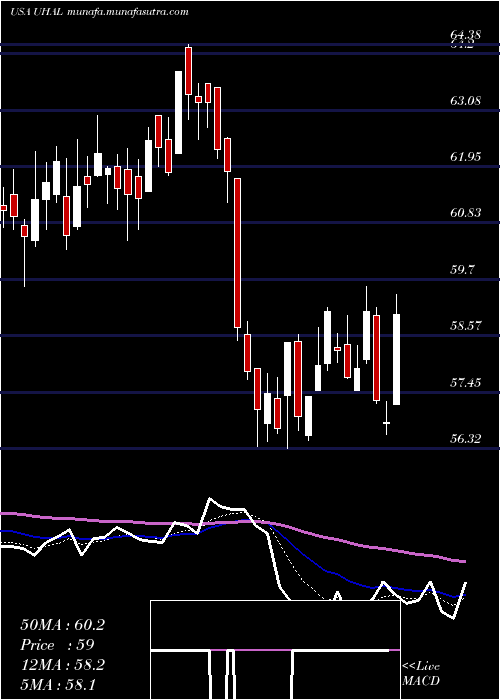500x700 pixels.
Task: Click the 56.32 price level label
Action: (x=466, y=438)
